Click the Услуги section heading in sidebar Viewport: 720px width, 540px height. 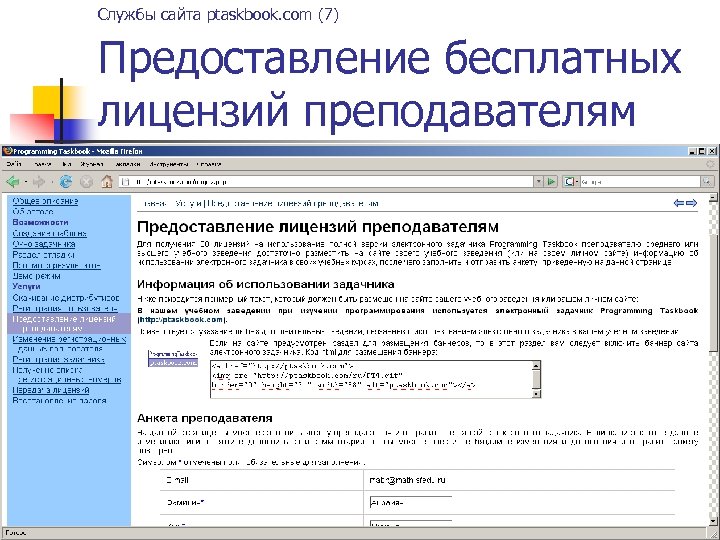click(26, 287)
